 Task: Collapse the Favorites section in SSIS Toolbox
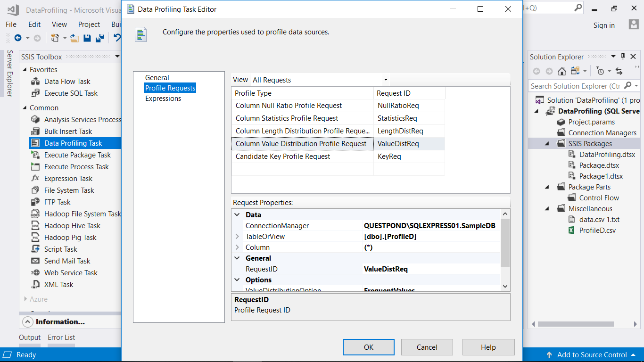pos(25,69)
